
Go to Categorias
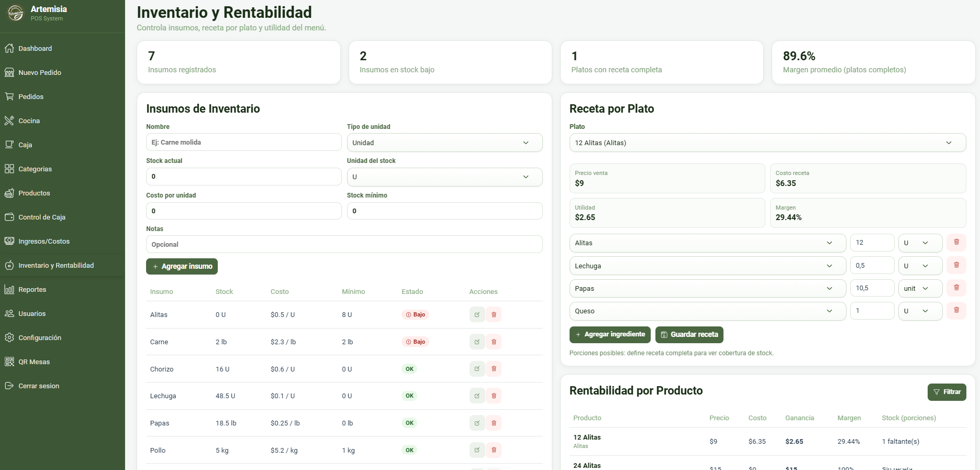click(62, 169)
